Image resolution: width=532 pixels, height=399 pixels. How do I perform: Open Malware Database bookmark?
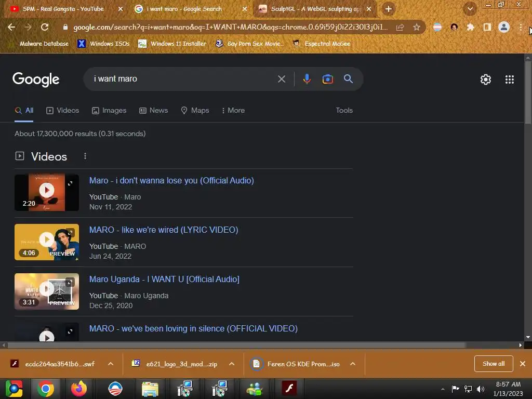[x=44, y=44]
